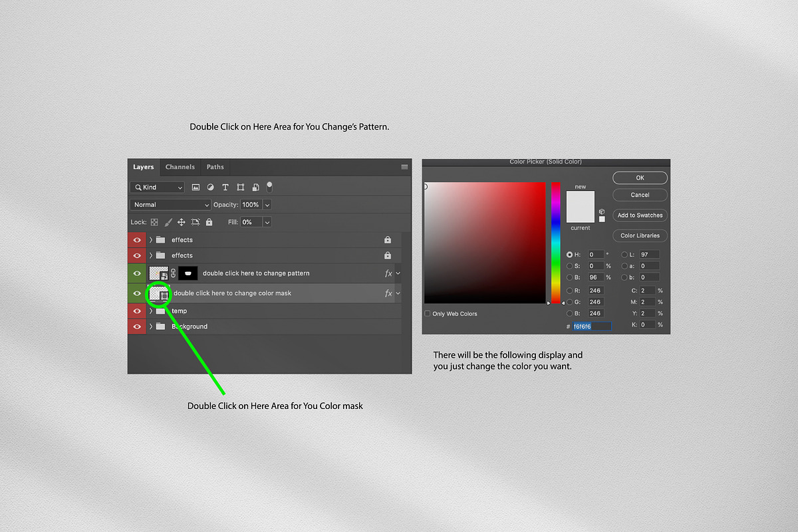
Task: Click the Lock image pixels brush icon
Action: tap(168, 222)
